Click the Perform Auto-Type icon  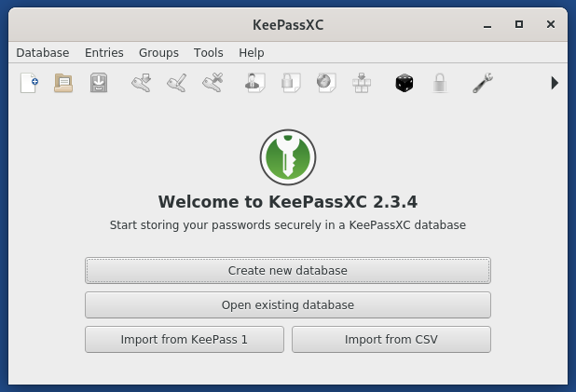(x=361, y=83)
